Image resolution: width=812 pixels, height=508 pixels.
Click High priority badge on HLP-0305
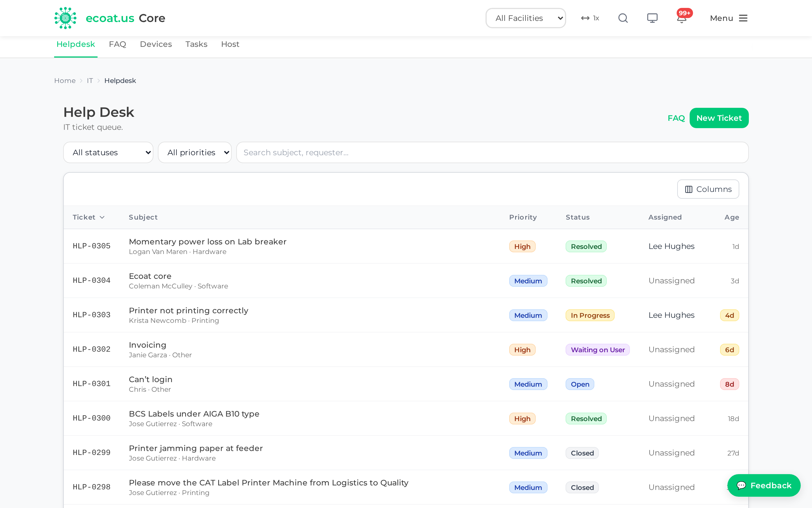[x=522, y=247]
